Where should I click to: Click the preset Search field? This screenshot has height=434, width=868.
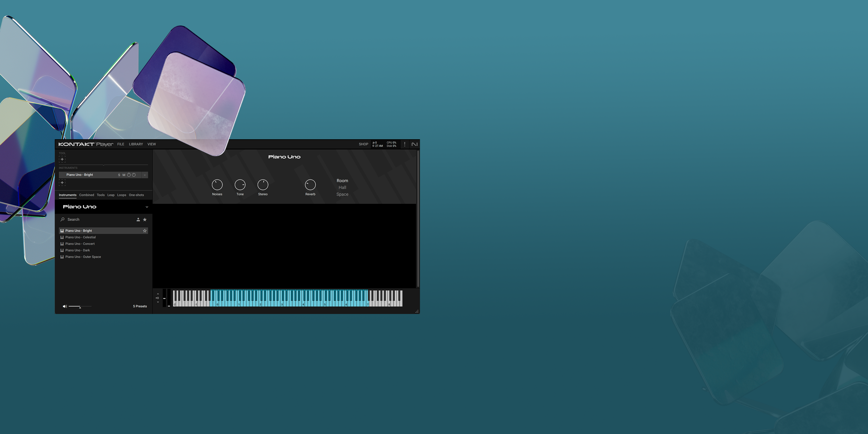(99, 220)
